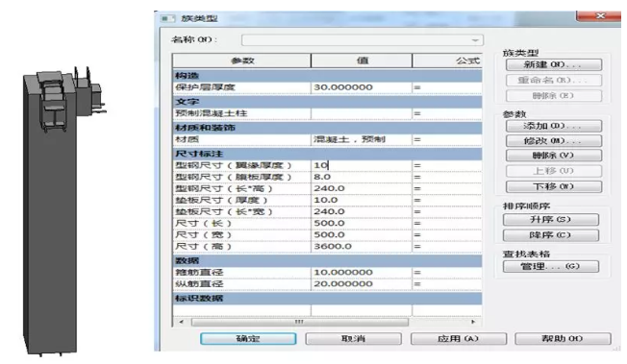Click formula cell of 尺寸（高）row
Image resolution: width=627 pixels, height=364 pixels.
point(447,247)
